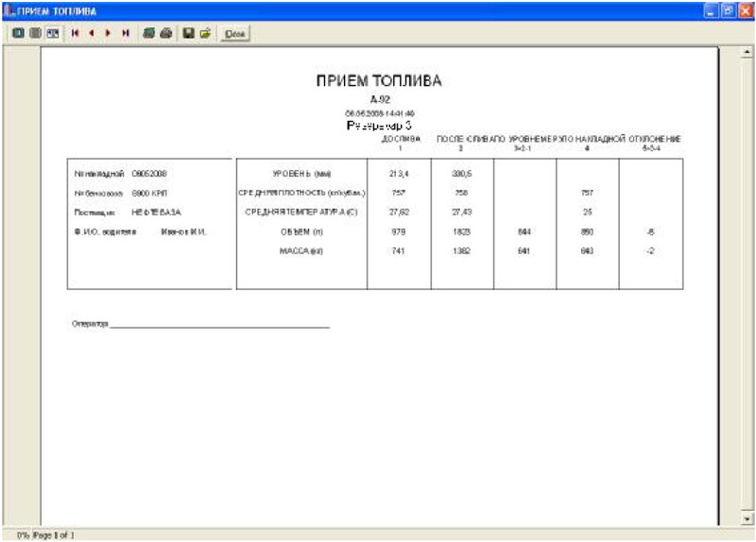Select the 100% zoom icon
Image resolution: width=756 pixels, height=542 pixels.
coord(36,33)
